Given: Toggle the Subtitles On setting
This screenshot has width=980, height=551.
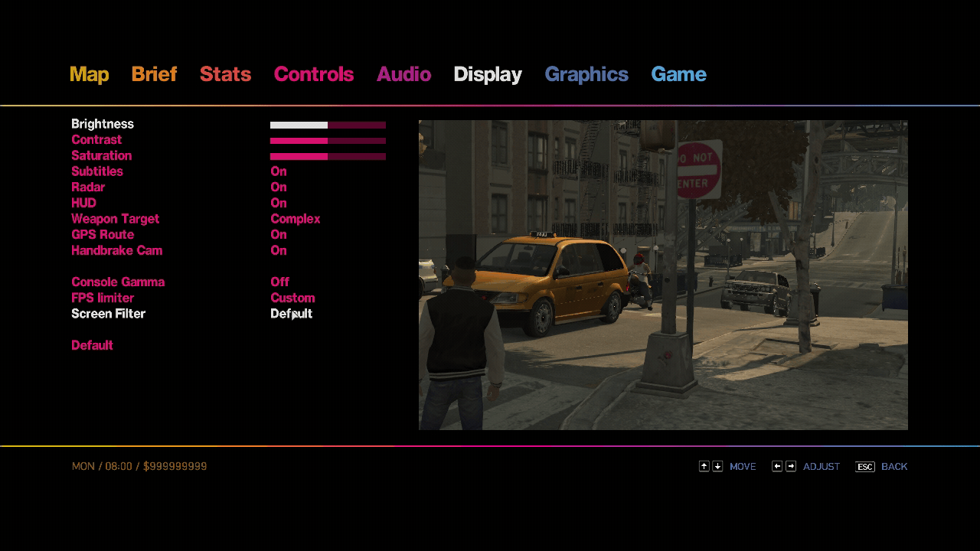Looking at the screenshot, I should (x=279, y=171).
